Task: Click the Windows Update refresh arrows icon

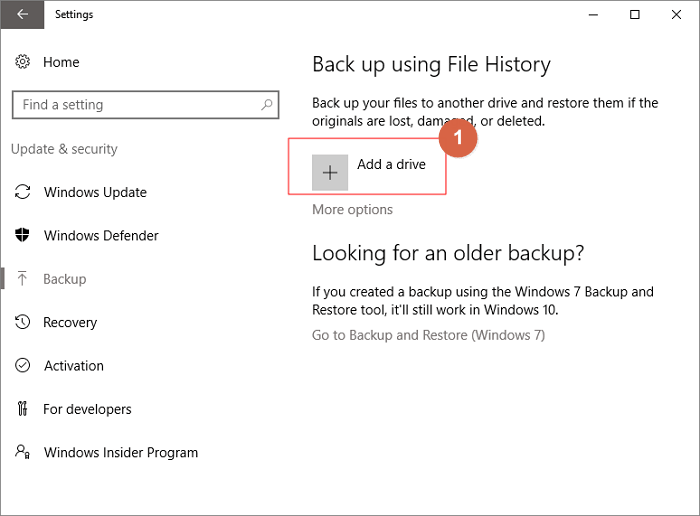Action: (x=22, y=192)
